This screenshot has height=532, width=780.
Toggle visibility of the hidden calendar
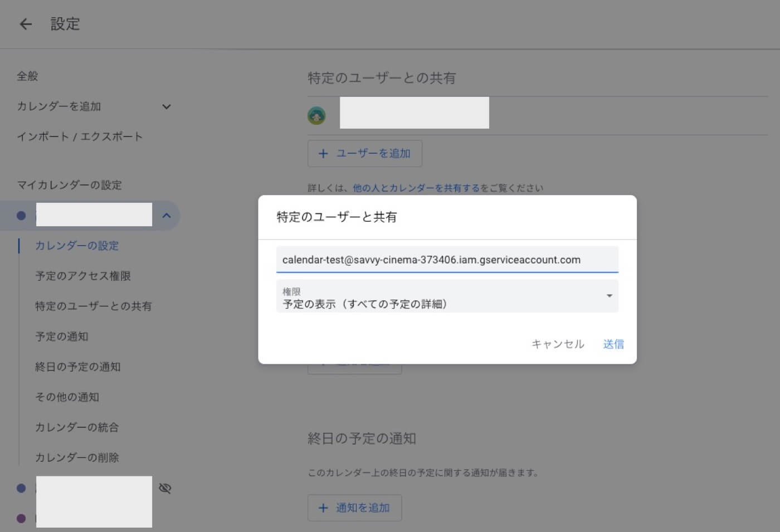point(165,487)
